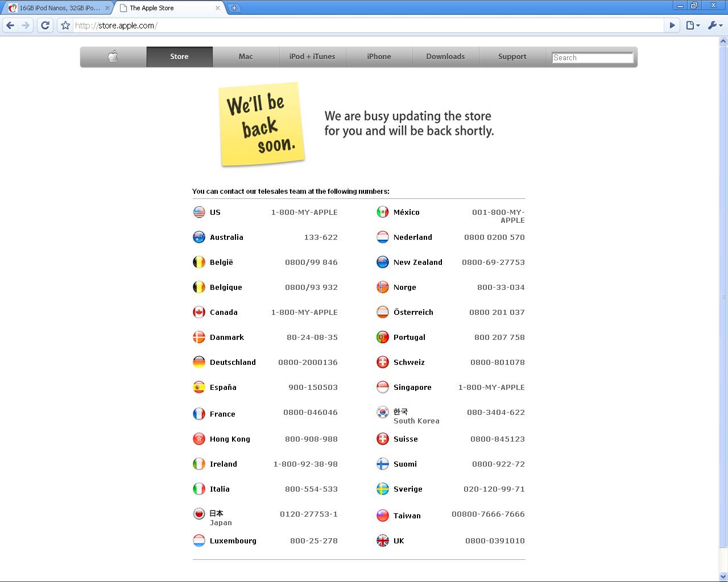Click the Sverige flag icon
The height and width of the screenshot is (582, 728).
[x=383, y=489]
